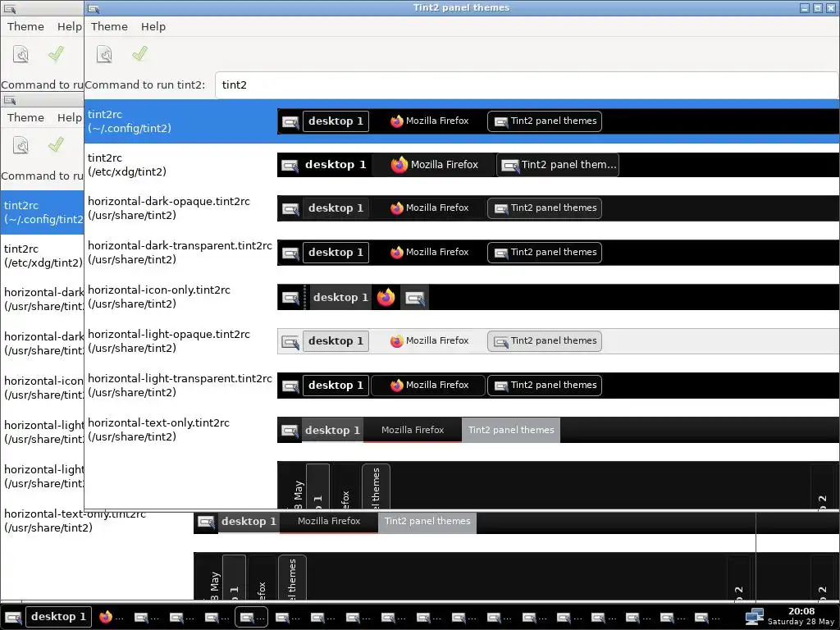The width and height of the screenshot is (840, 630).
Task: Open the Help menu in the rearmost top window
Action: 70,27
